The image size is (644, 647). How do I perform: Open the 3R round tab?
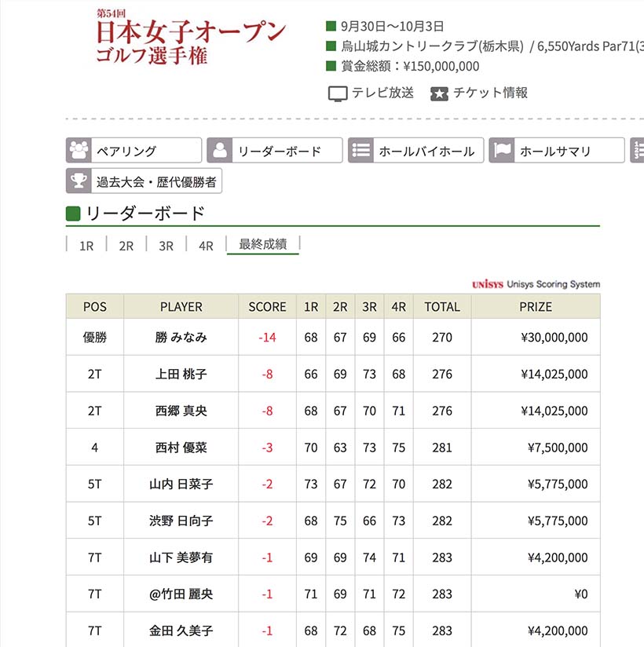click(166, 246)
